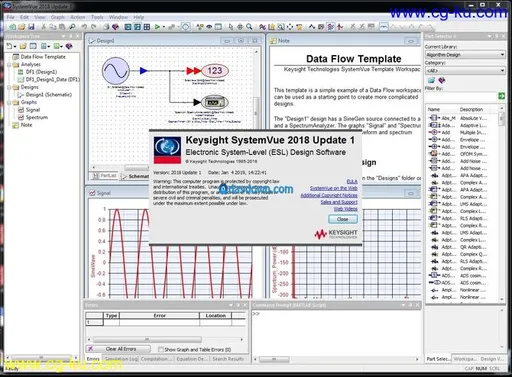Click the Find binoculars icon in the toolbar
512x377 pixels.
[x=72, y=27]
